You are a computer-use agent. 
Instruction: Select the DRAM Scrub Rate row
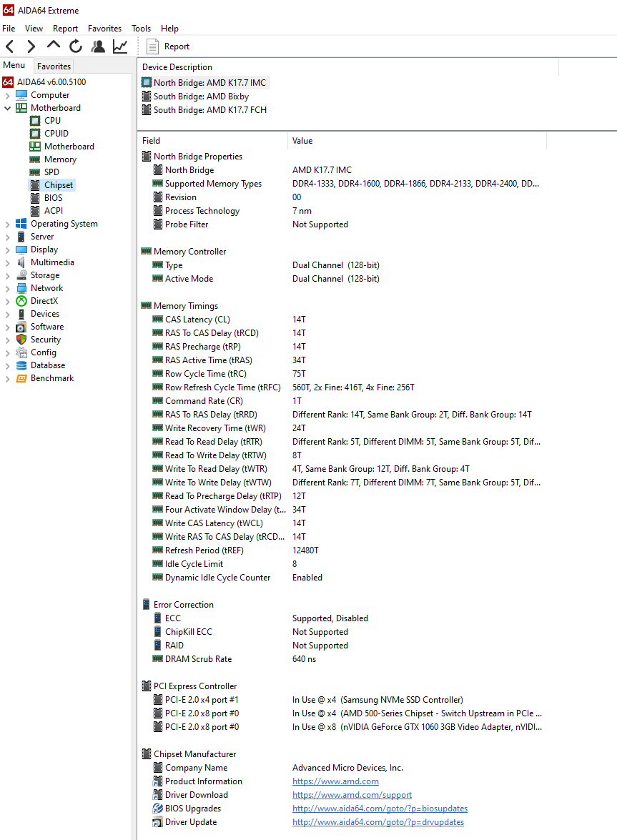tap(342, 659)
